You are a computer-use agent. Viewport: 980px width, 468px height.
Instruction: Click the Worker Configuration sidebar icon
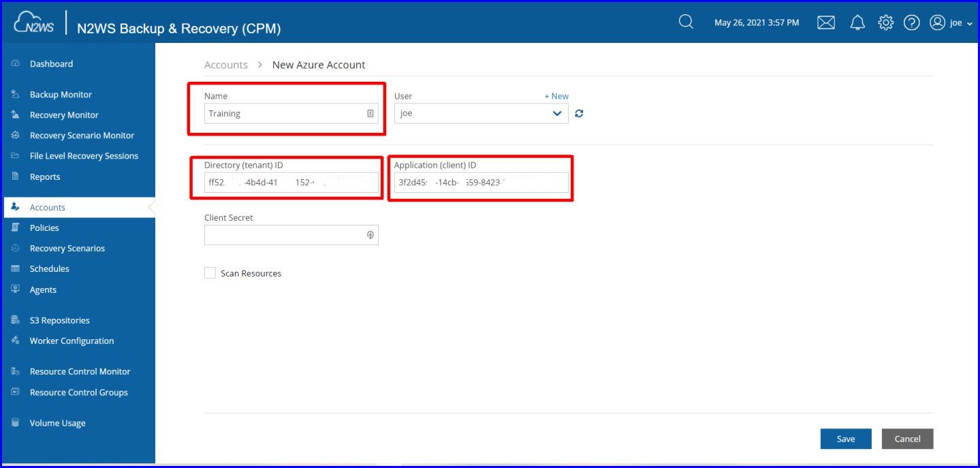pos(15,341)
